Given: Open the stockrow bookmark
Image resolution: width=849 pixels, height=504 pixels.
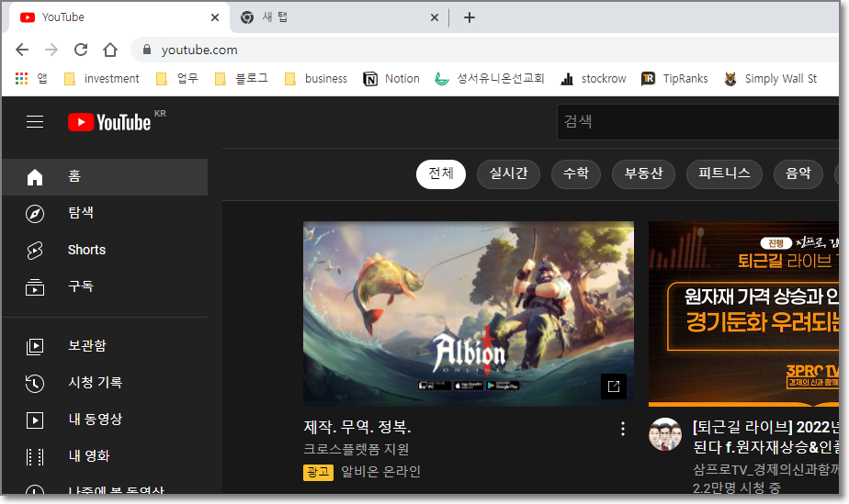Looking at the screenshot, I should click(594, 79).
